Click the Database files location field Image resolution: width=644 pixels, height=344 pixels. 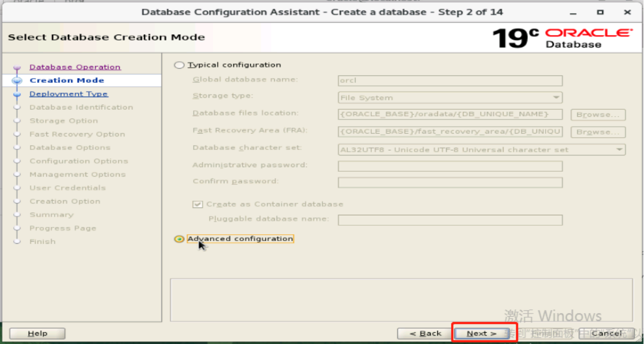coord(450,114)
